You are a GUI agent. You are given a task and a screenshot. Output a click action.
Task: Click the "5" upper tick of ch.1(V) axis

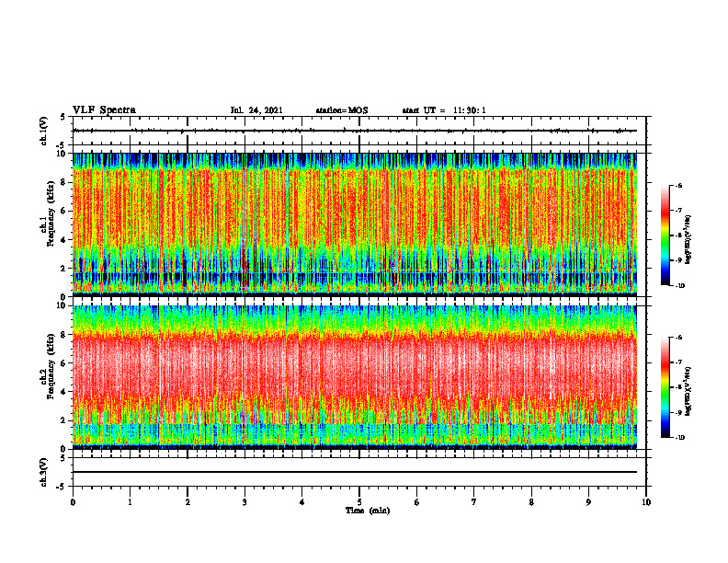[64, 118]
